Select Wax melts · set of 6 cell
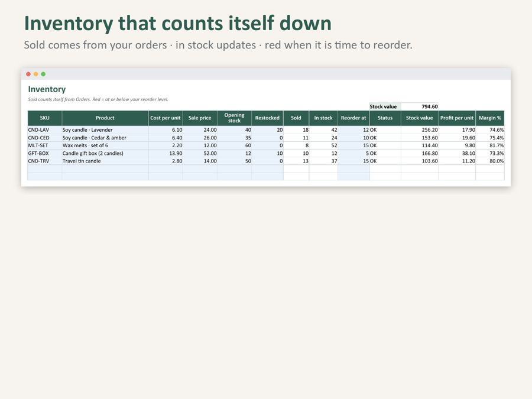The width and height of the screenshot is (532, 399). [105, 145]
